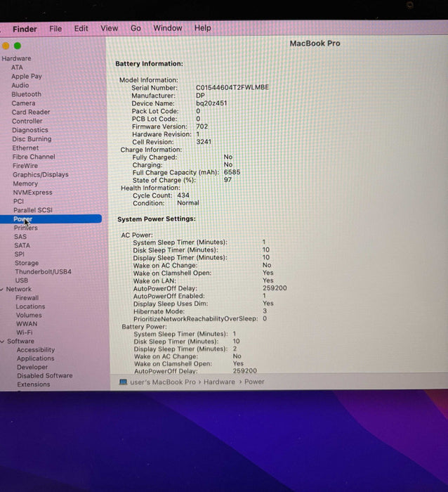448x492 pixels.
Task: Select Fibre Channel in the sidebar
Action: pos(34,157)
